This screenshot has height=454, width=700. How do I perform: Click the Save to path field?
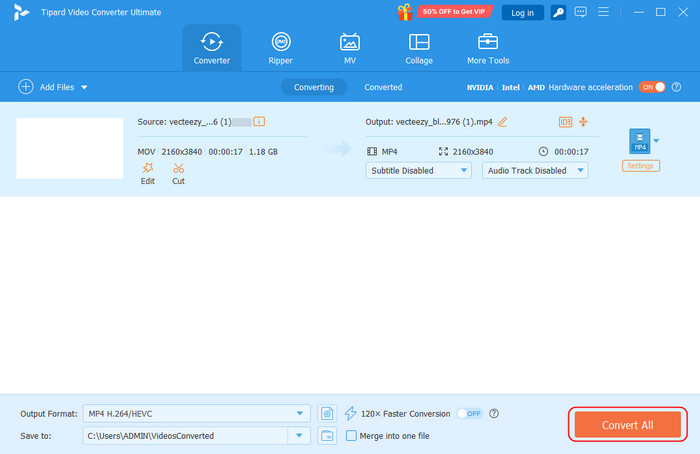[x=185, y=436]
